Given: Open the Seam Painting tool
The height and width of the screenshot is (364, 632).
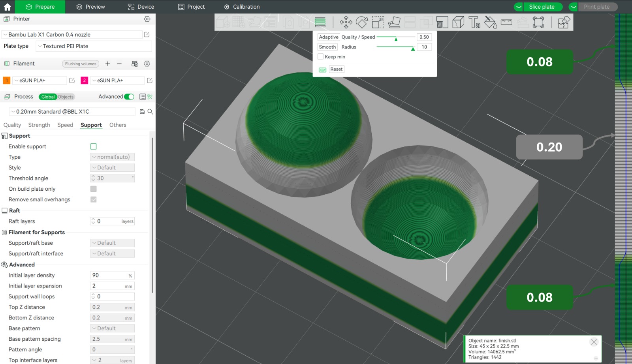Looking at the screenshot, I should point(458,23).
